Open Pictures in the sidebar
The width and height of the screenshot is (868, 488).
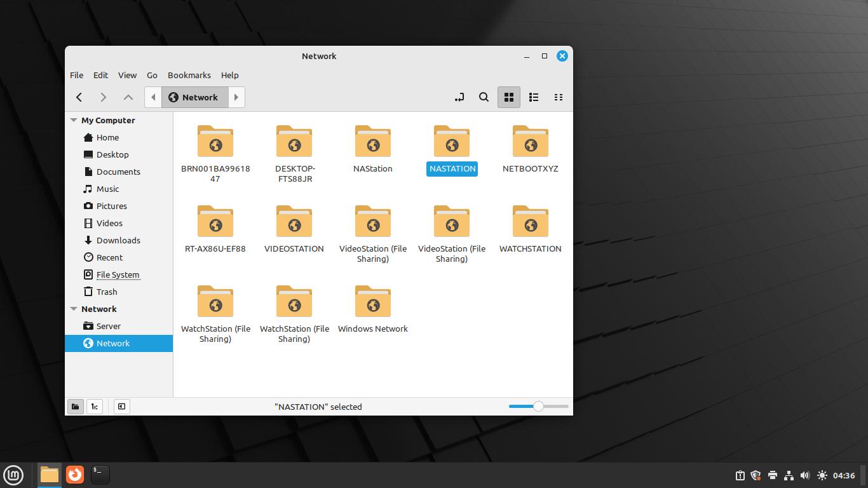119,206
